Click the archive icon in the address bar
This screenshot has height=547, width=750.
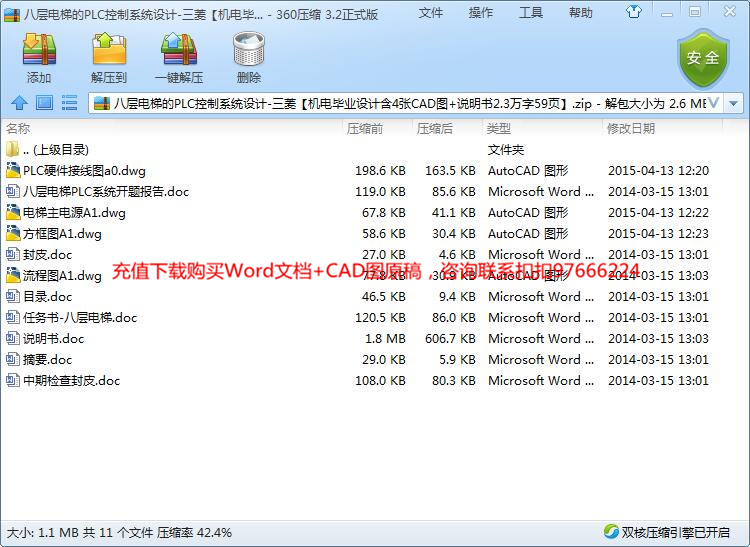[x=101, y=103]
